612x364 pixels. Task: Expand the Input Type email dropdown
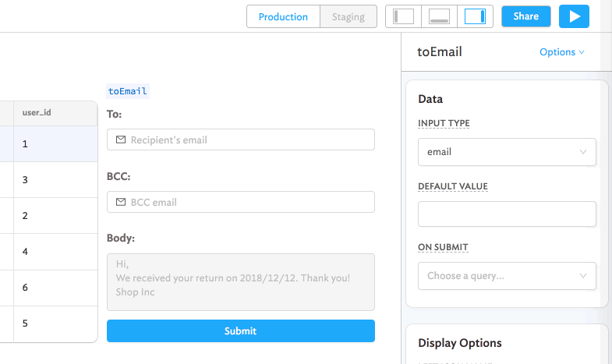(507, 152)
